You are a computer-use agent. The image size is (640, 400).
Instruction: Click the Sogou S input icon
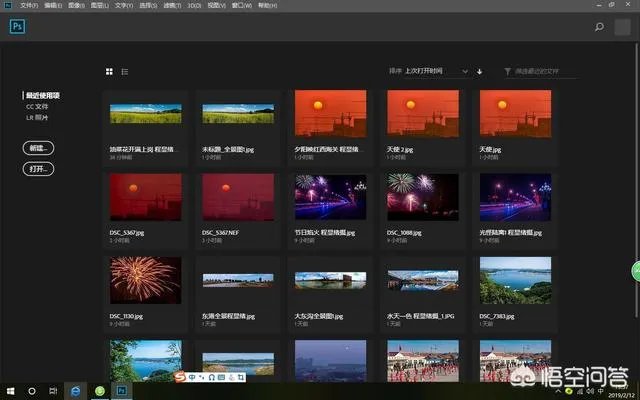[x=180, y=378]
